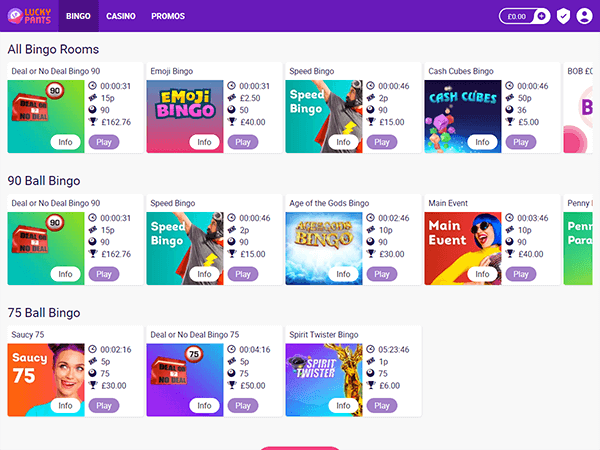Click Play on Deal or No Deal Bingo 90 in All Bingo Rooms

(x=104, y=142)
